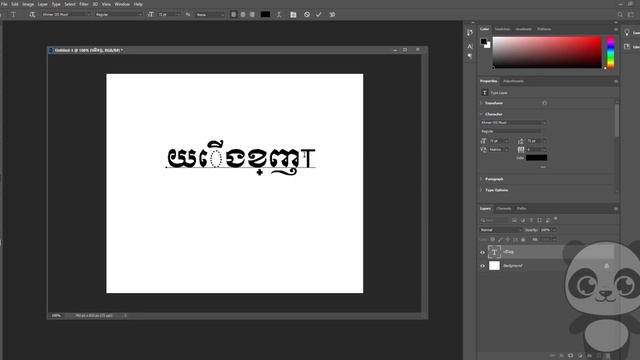The image size is (640, 360).
Task: Switch to the Layers tab
Action: (x=485, y=208)
